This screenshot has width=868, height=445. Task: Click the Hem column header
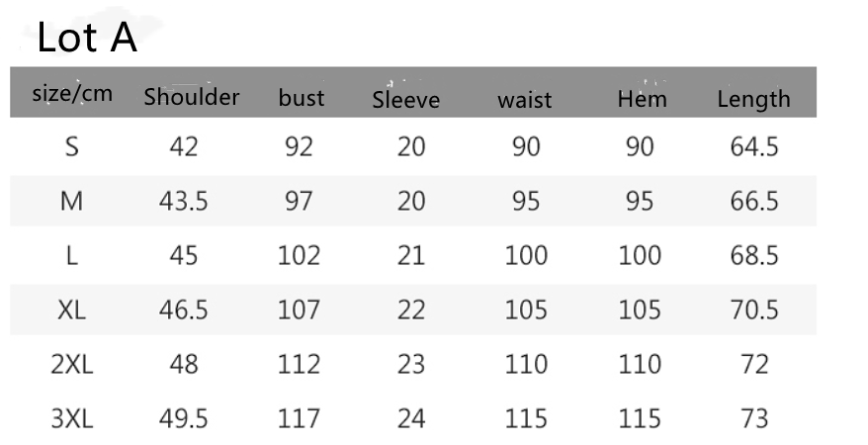[x=643, y=99]
